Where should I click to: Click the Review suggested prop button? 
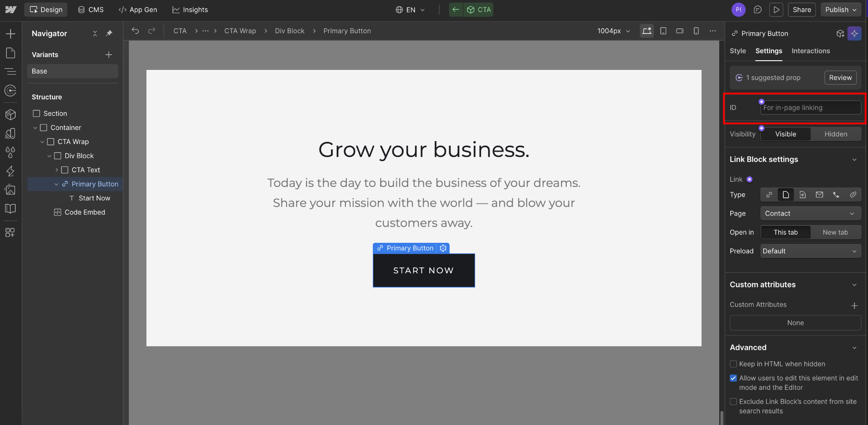[840, 78]
